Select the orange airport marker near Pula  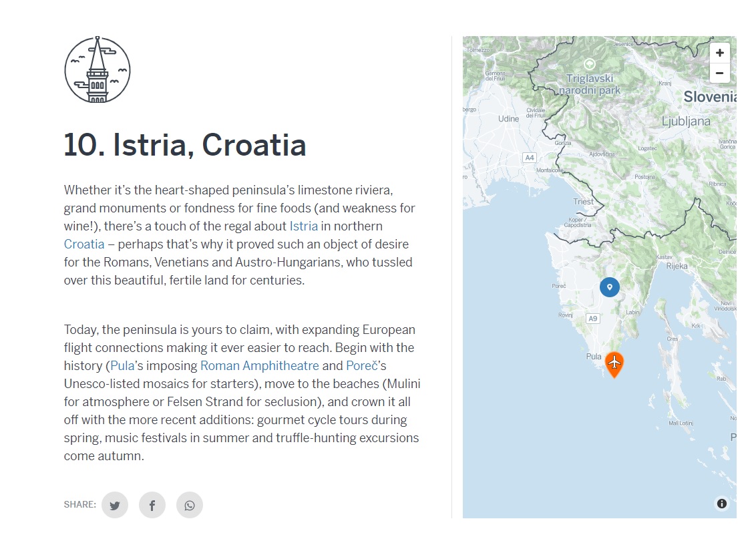[614, 365]
